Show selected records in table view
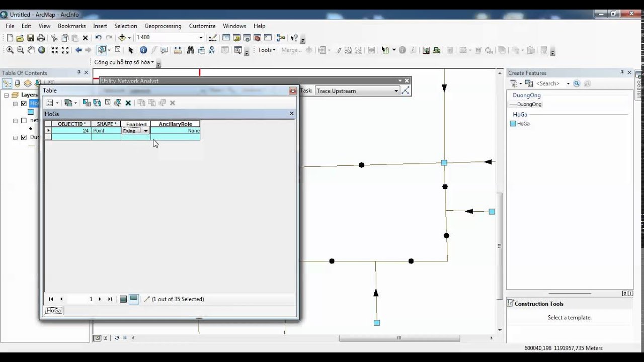 pos(134,299)
